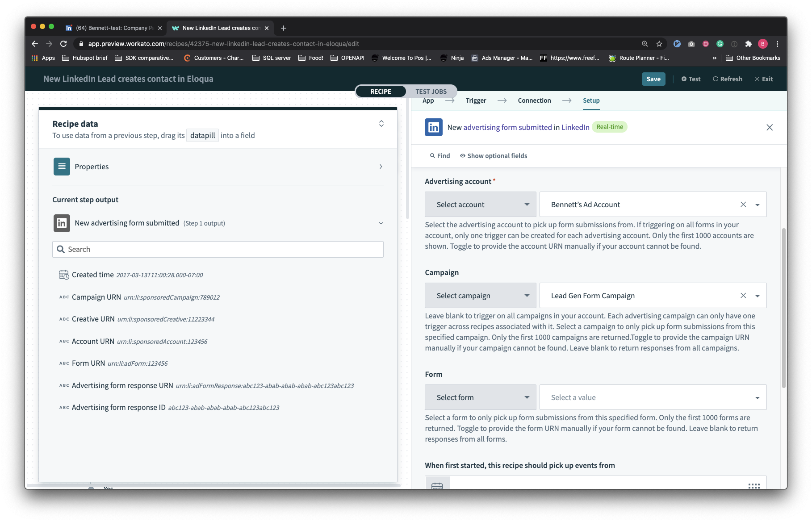Open the Form 'Select a value' dropdown

click(653, 397)
